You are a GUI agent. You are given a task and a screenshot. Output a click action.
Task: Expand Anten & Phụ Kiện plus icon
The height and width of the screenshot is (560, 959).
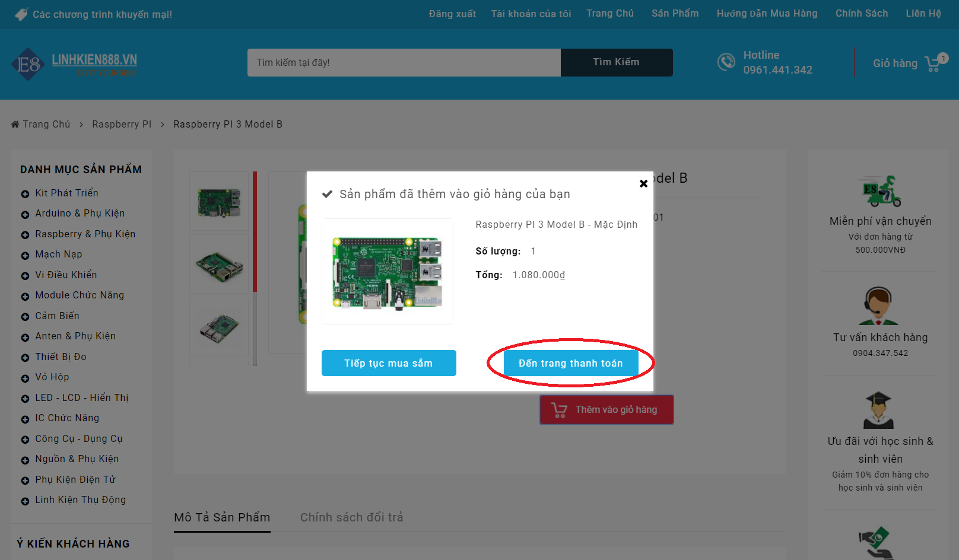[x=25, y=337]
